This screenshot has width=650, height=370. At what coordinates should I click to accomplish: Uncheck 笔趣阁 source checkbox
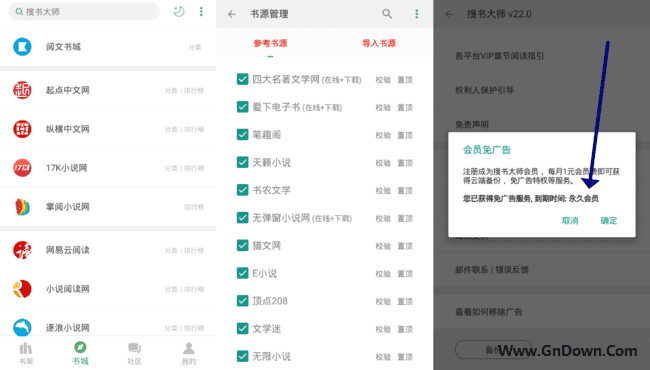point(243,135)
